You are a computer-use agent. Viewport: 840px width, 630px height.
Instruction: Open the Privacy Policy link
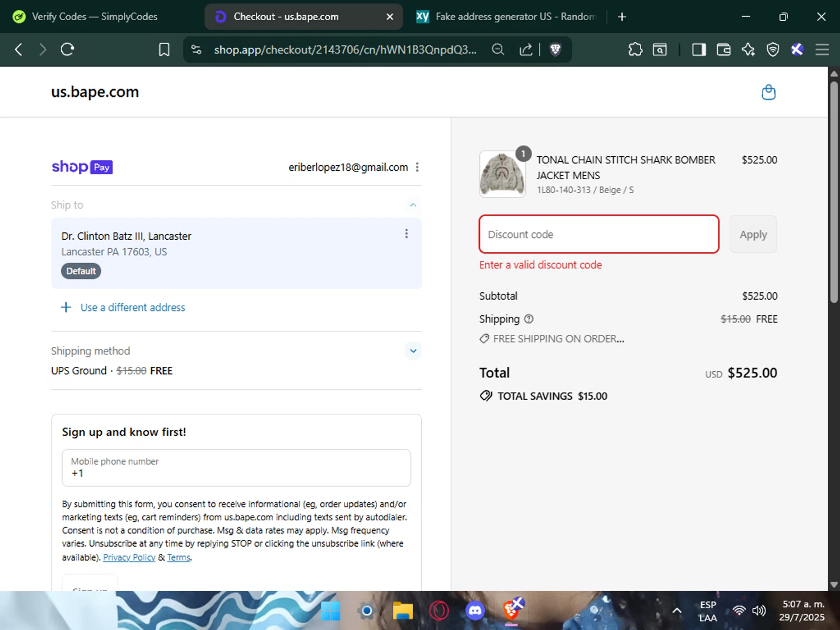(x=129, y=557)
